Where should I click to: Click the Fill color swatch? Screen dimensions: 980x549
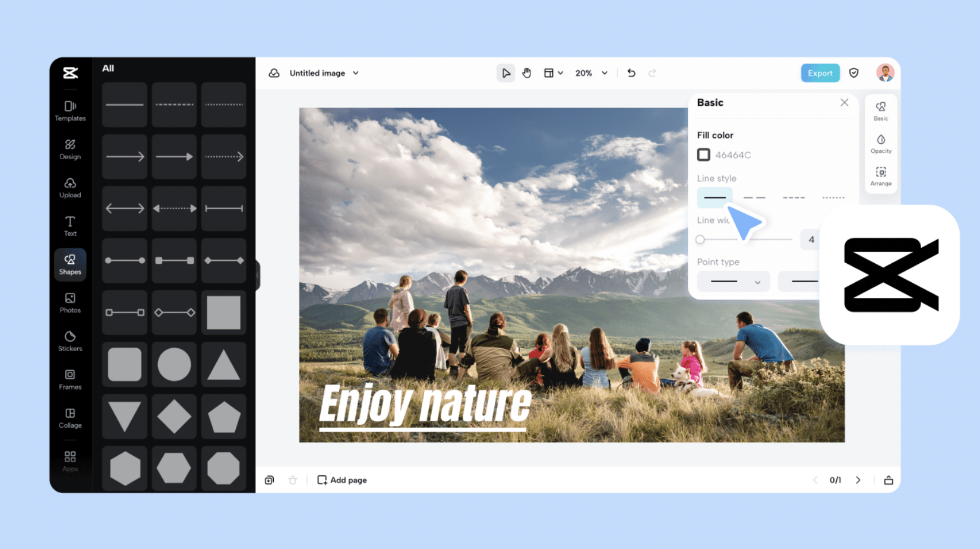point(704,155)
